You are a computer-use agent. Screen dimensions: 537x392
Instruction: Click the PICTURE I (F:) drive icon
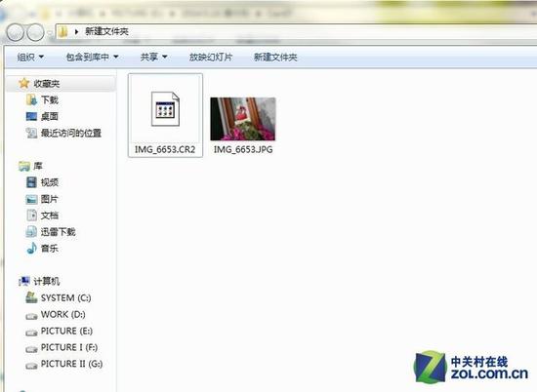31,349
